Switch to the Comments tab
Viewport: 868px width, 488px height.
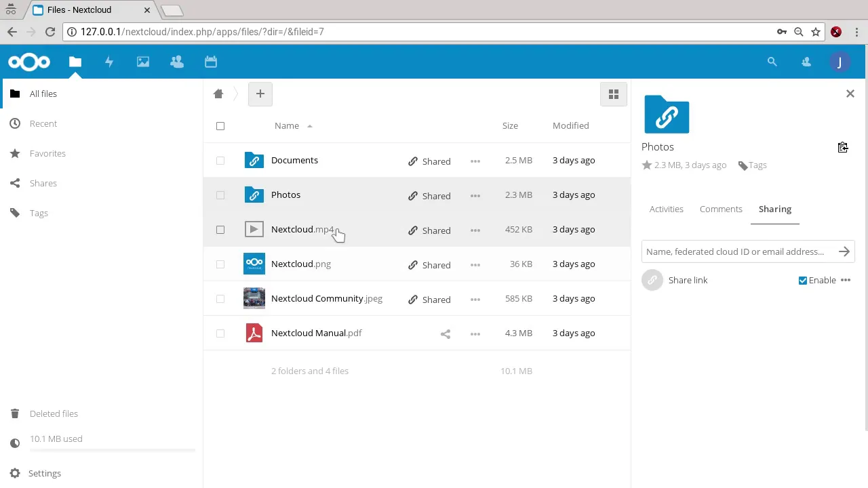[x=721, y=209]
